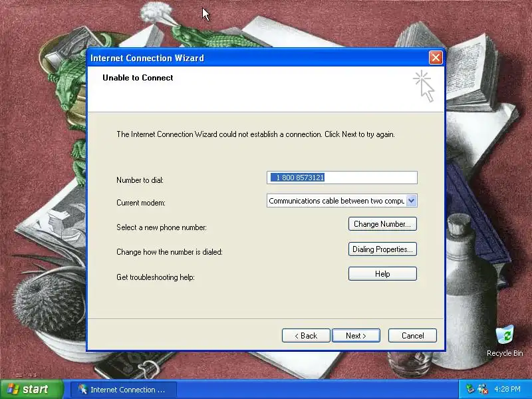The width and height of the screenshot is (532, 399).
Task: Click 'Change how the number is dialed:' label
Action: (x=170, y=252)
